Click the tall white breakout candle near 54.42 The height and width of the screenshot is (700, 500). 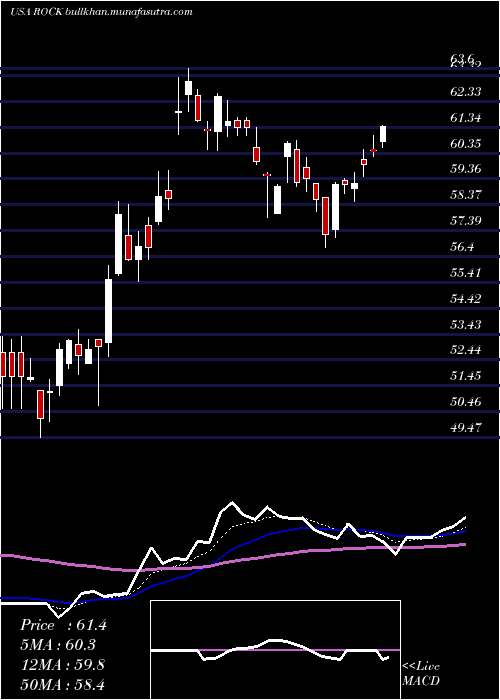108,311
